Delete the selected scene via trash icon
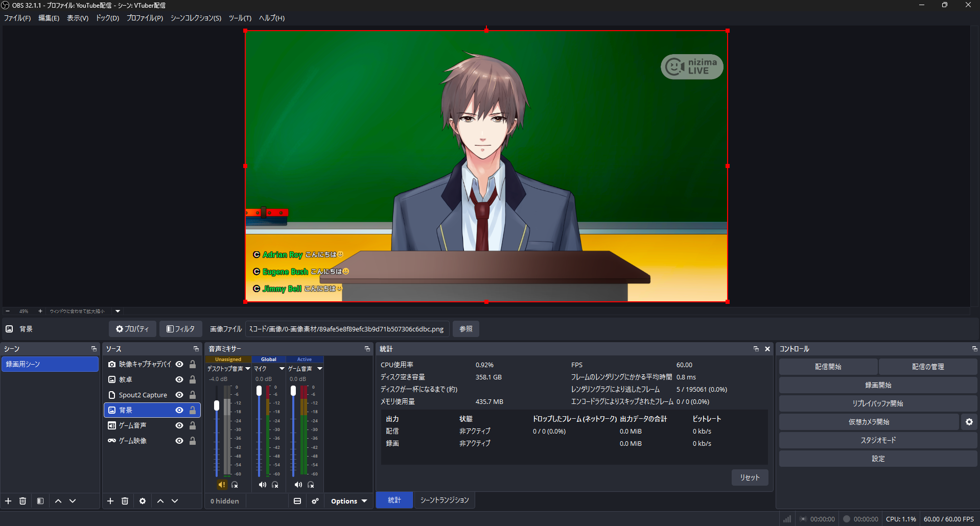Viewport: 980px width, 526px height. [x=22, y=501]
